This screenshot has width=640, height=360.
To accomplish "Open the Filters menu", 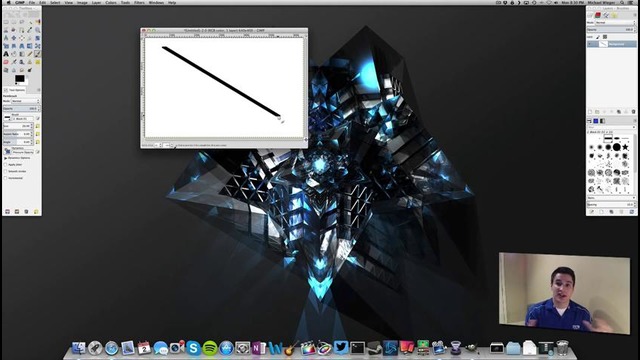I will (x=139, y=2).
